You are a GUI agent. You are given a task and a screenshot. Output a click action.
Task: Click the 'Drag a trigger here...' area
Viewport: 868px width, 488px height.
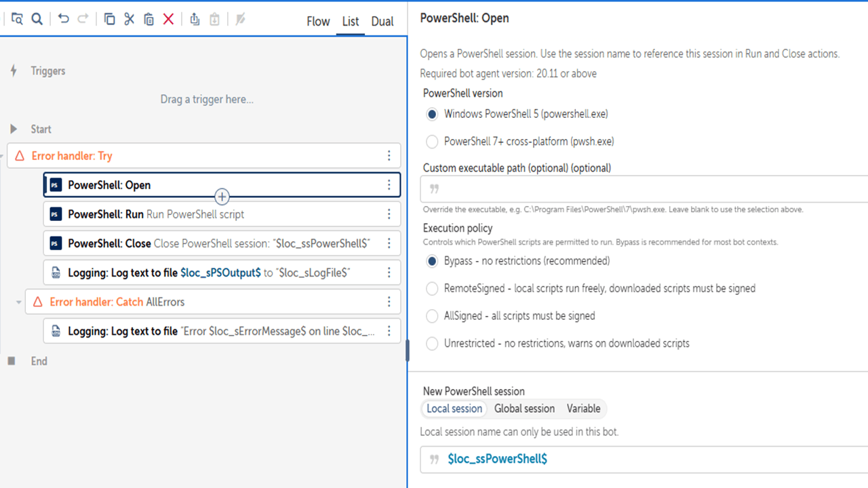(207, 100)
